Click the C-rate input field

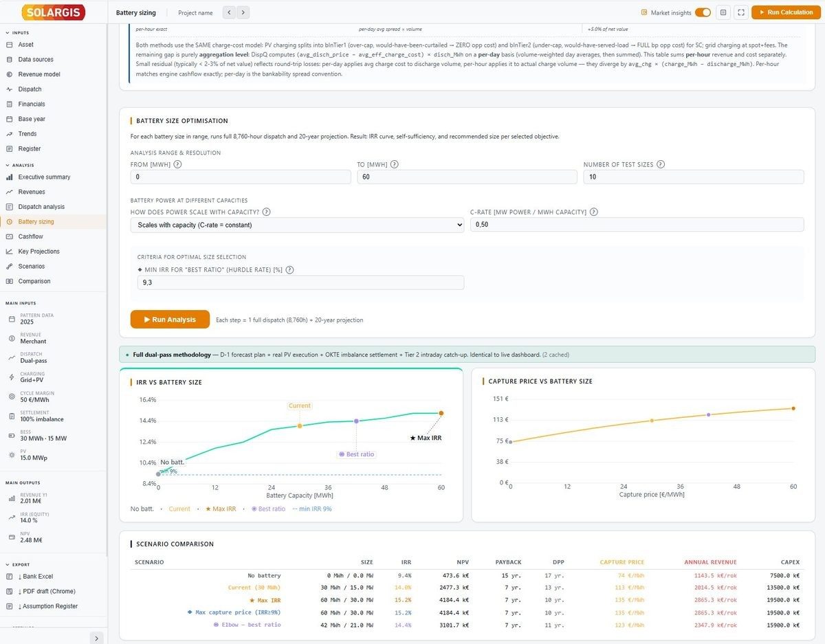click(x=637, y=225)
